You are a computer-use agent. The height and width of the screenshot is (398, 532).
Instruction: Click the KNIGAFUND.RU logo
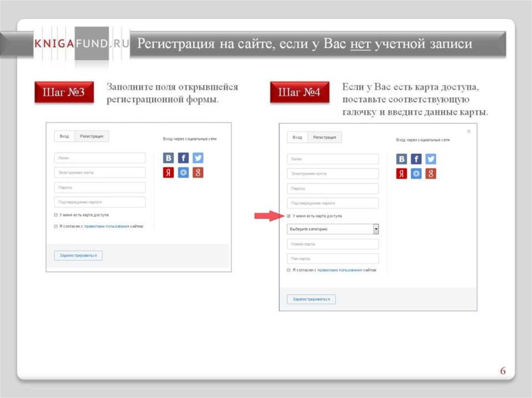[x=82, y=44]
